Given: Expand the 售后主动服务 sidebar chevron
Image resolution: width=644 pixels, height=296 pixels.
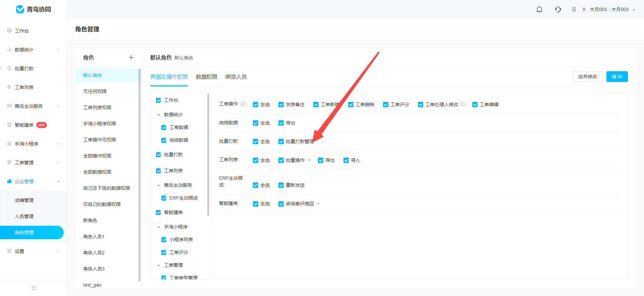Looking at the screenshot, I should (58, 106).
